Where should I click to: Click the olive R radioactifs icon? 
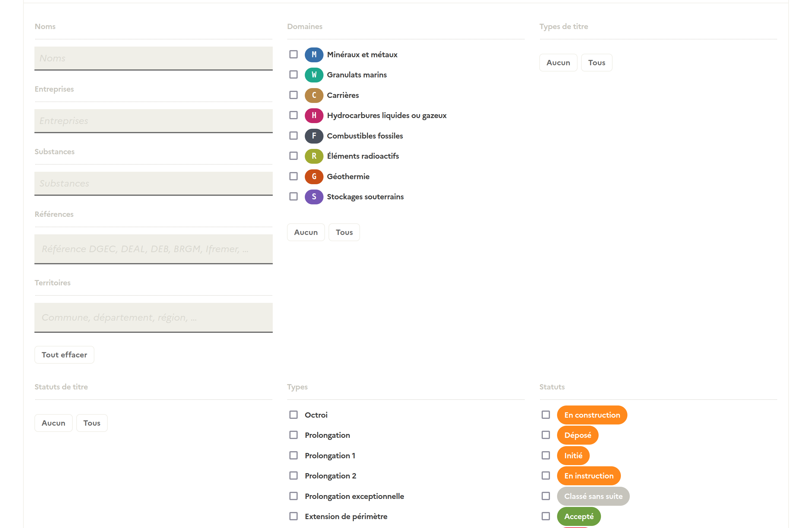(x=313, y=156)
